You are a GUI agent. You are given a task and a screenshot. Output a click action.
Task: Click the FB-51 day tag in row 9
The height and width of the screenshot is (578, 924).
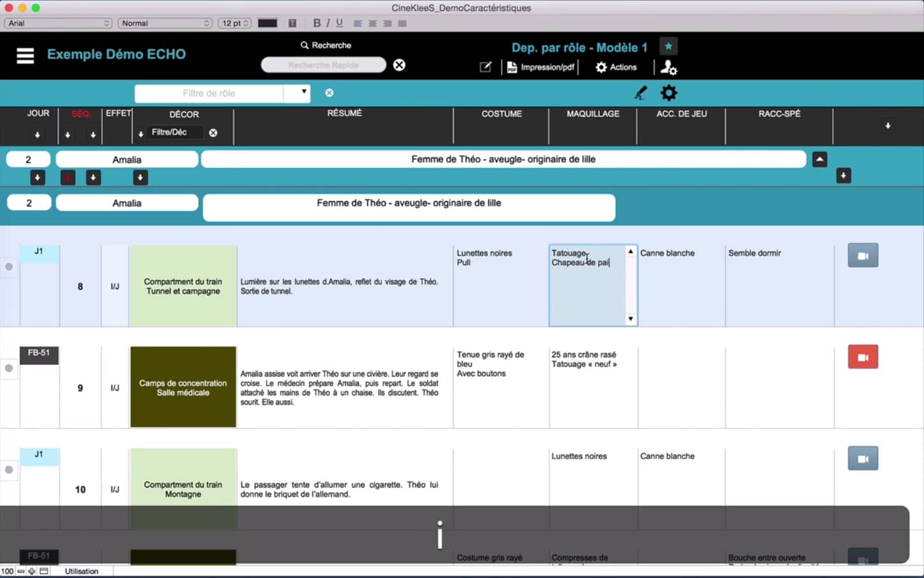click(39, 355)
